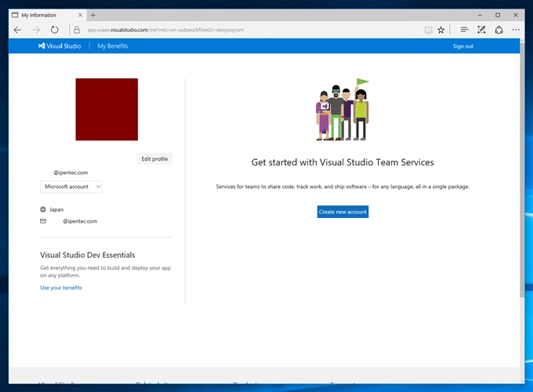Viewport: 533px width, 392px height.
Task: Add page to favorites with star icon
Action: [441, 30]
